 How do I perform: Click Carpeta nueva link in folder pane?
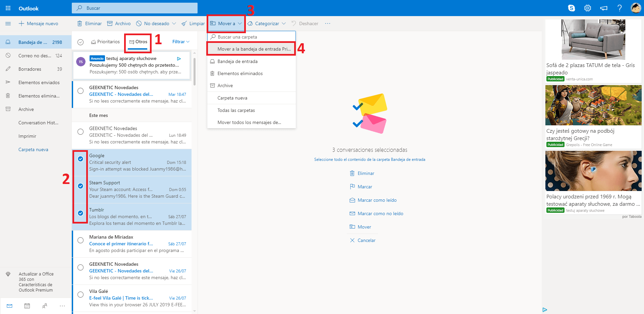(x=33, y=149)
